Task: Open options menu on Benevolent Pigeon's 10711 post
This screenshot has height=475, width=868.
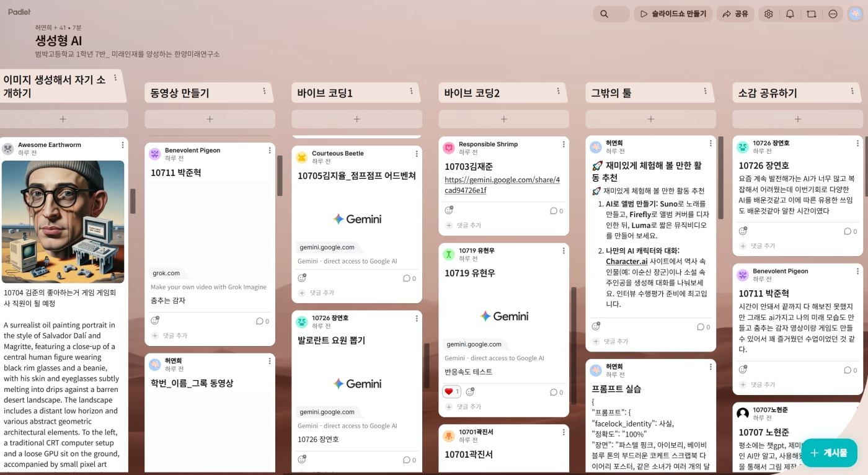Action: [x=269, y=150]
